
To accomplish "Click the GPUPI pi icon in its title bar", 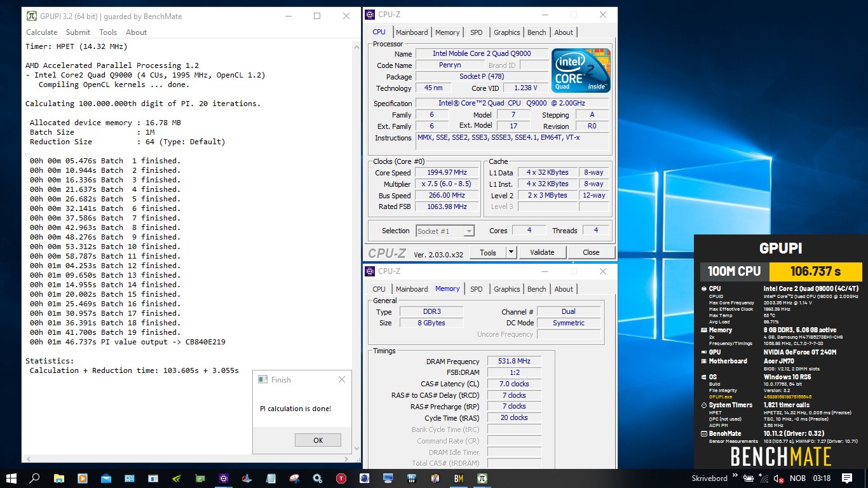I will (x=31, y=16).
